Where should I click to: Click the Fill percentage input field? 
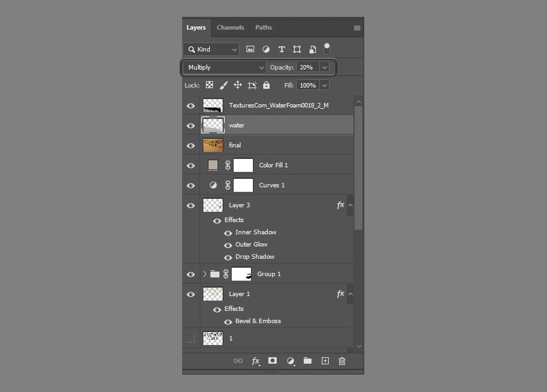[308, 85]
